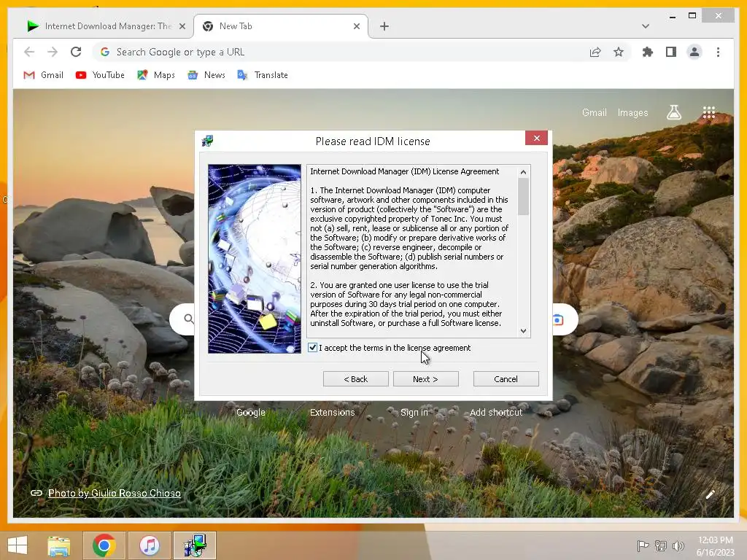Click the < Back button
This screenshot has width=747, height=560.
click(355, 379)
